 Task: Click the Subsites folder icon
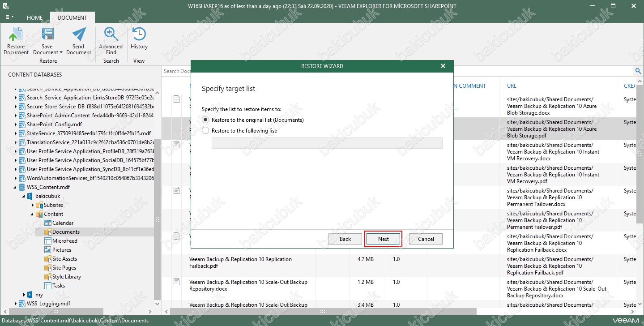pos(39,205)
